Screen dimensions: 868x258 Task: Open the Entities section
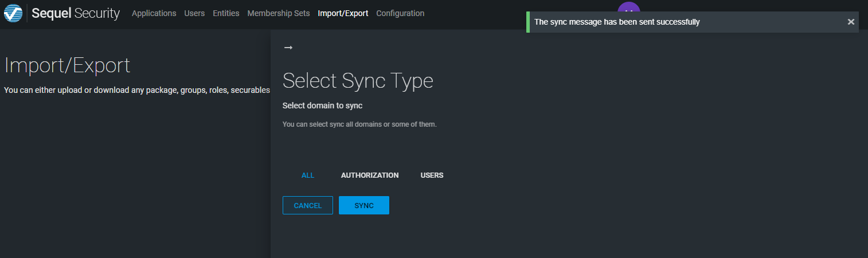click(x=226, y=13)
